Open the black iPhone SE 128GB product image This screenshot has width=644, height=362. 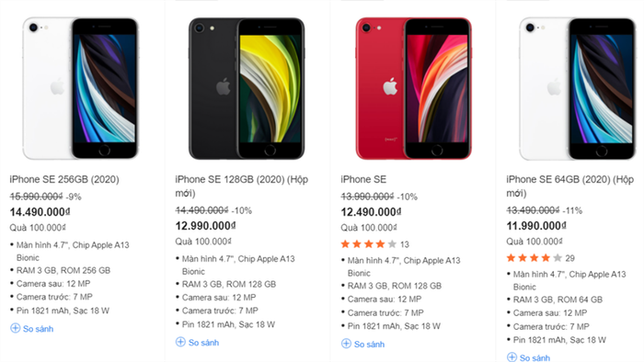point(247,88)
